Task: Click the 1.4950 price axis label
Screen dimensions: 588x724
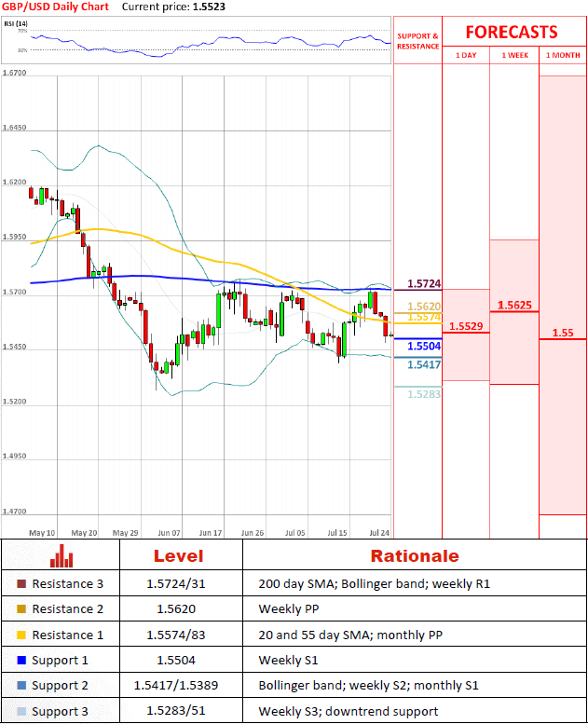Action: tap(14, 457)
